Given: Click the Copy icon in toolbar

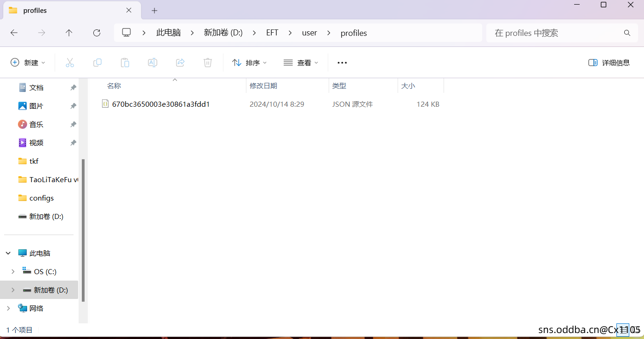Looking at the screenshot, I should [97, 63].
